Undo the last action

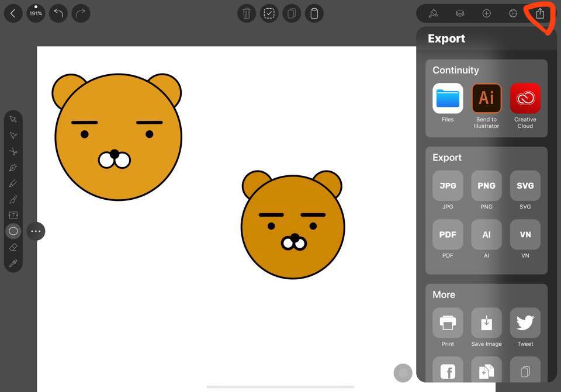point(58,13)
